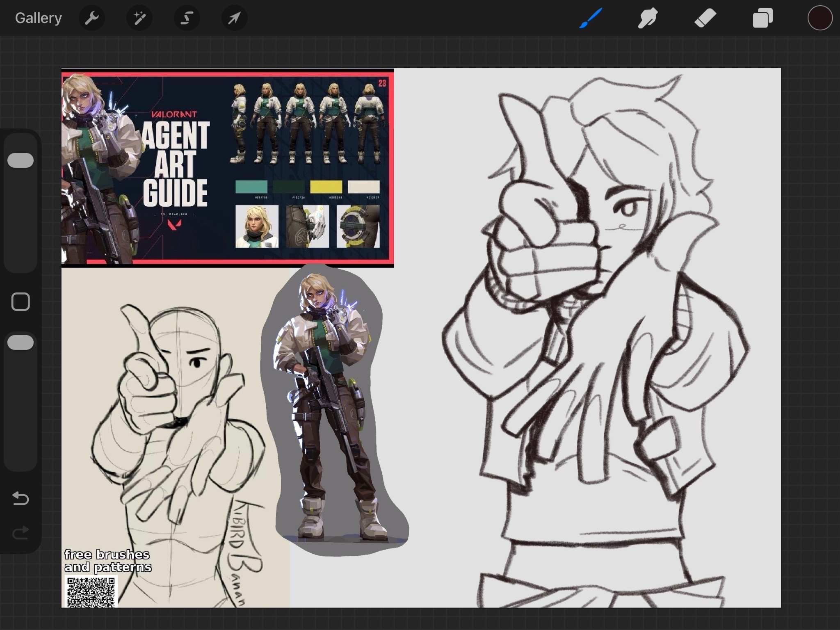This screenshot has height=630, width=840.
Task: Undo the last stroke
Action: (21, 498)
